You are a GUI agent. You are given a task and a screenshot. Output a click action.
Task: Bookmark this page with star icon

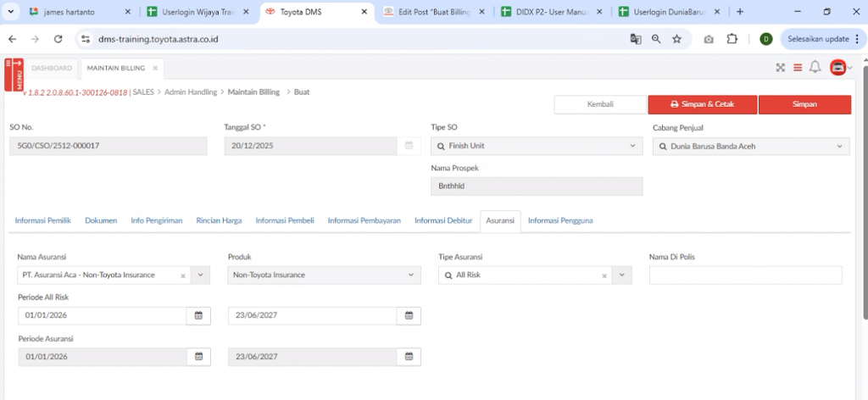(x=676, y=39)
